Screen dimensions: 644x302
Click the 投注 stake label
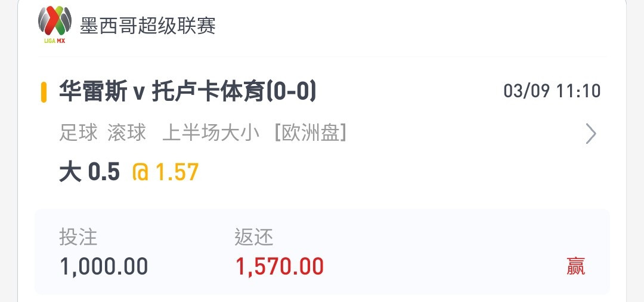pos(78,237)
